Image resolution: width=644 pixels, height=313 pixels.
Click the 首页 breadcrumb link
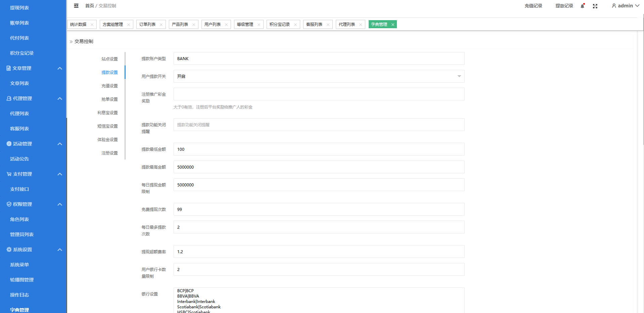pyautogui.click(x=89, y=6)
